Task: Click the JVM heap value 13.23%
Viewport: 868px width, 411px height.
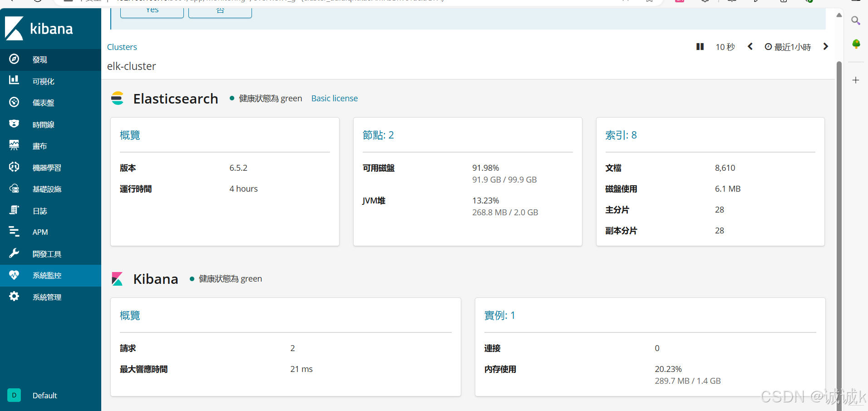Action: [486, 200]
